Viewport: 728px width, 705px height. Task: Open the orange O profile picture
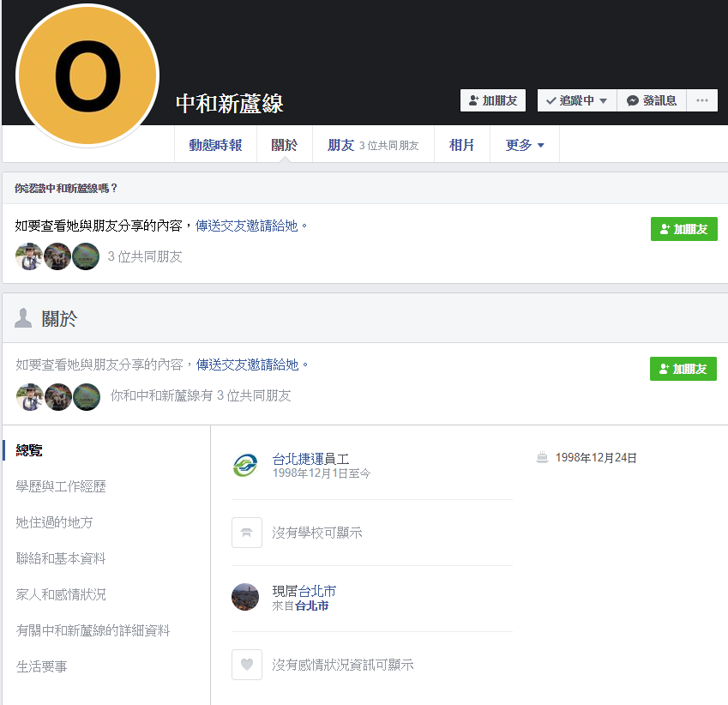pos(87,75)
